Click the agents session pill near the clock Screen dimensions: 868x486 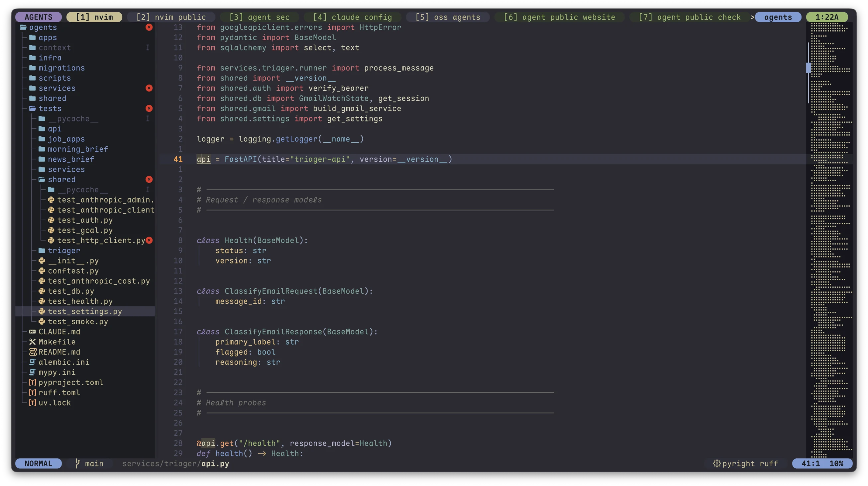(x=778, y=17)
